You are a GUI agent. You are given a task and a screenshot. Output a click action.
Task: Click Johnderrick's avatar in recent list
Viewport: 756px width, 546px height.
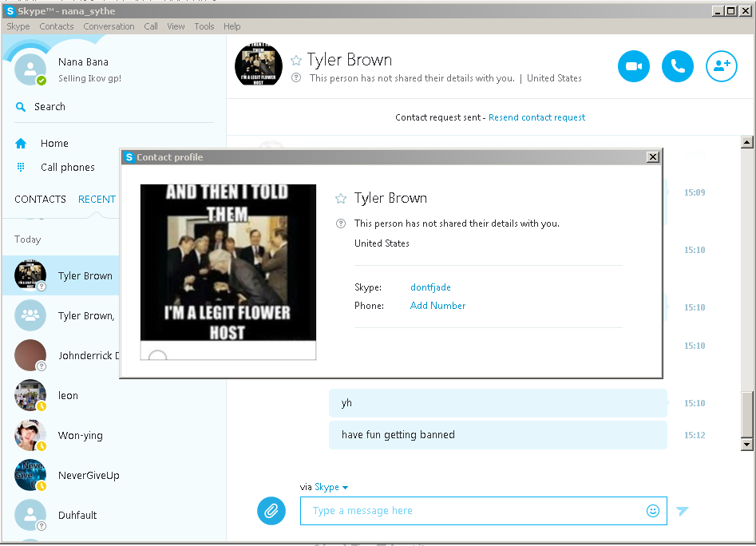pyautogui.click(x=30, y=355)
